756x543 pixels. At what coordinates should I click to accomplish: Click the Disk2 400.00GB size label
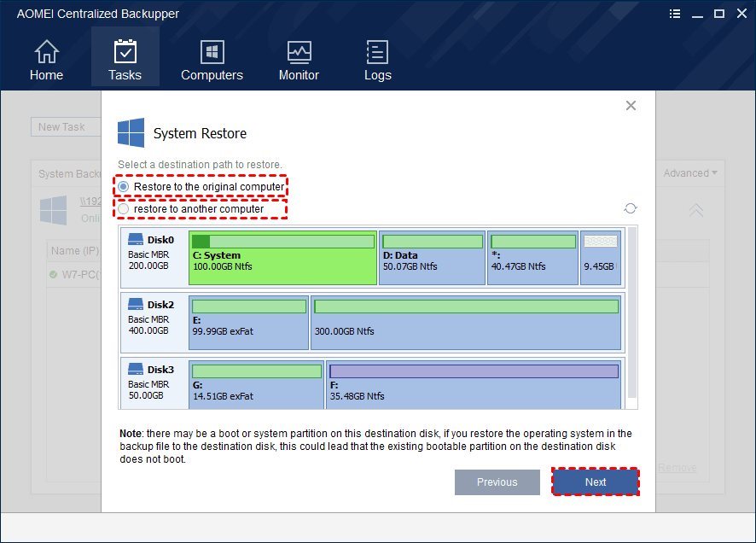click(x=148, y=330)
